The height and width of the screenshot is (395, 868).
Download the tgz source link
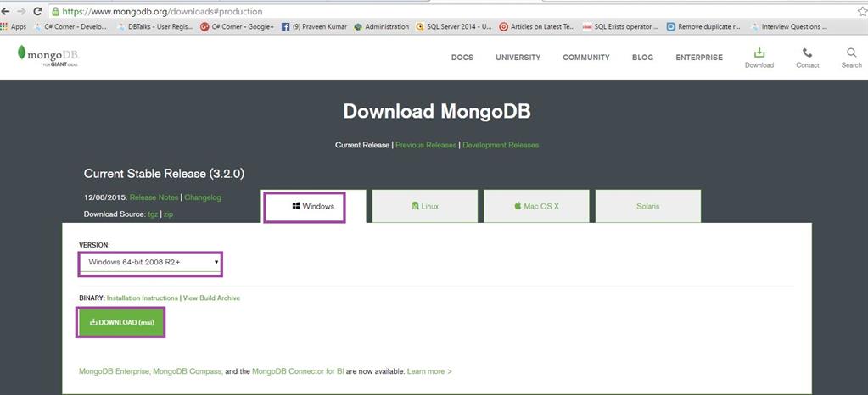click(x=153, y=214)
